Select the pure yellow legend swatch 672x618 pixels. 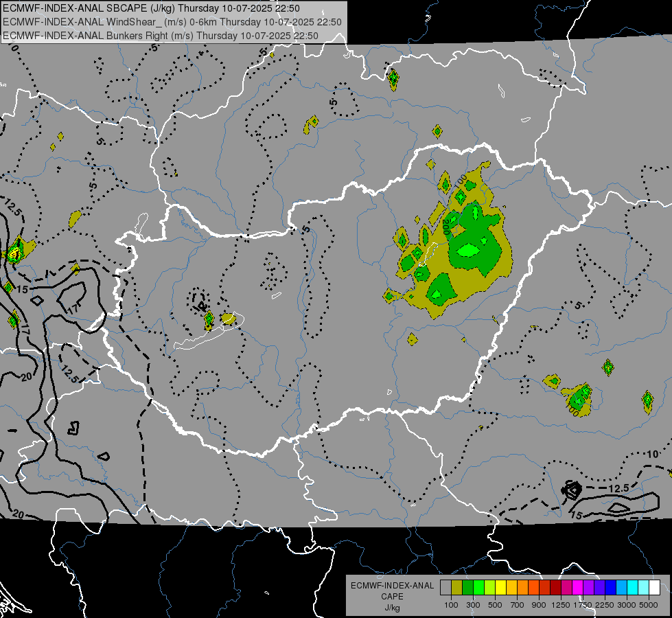pyautogui.click(x=500, y=588)
